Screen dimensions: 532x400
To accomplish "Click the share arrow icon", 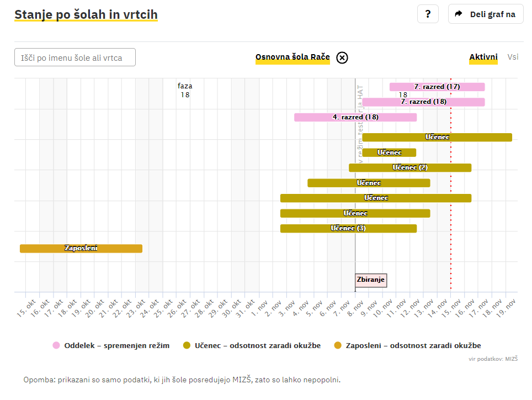I will click(x=458, y=14).
